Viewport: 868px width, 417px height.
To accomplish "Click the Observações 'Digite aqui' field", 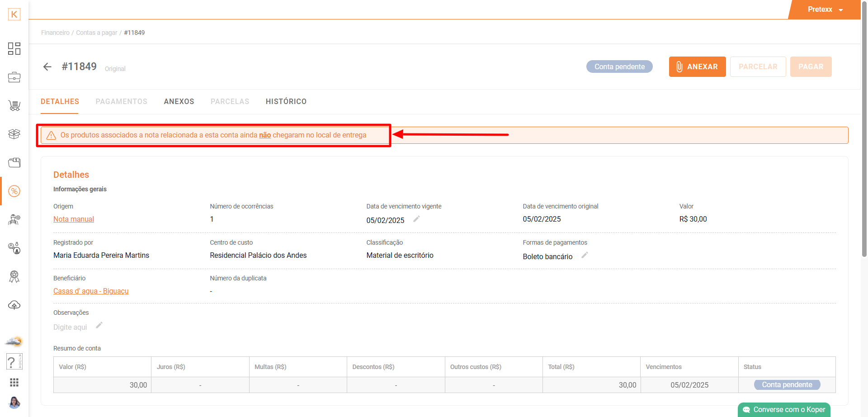I will [70, 327].
